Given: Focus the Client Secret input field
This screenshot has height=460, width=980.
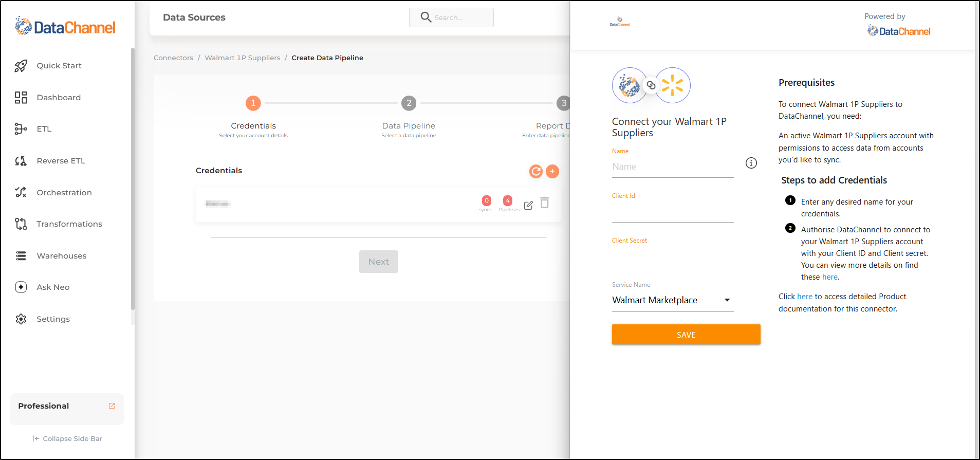Looking at the screenshot, I should click(x=673, y=256).
